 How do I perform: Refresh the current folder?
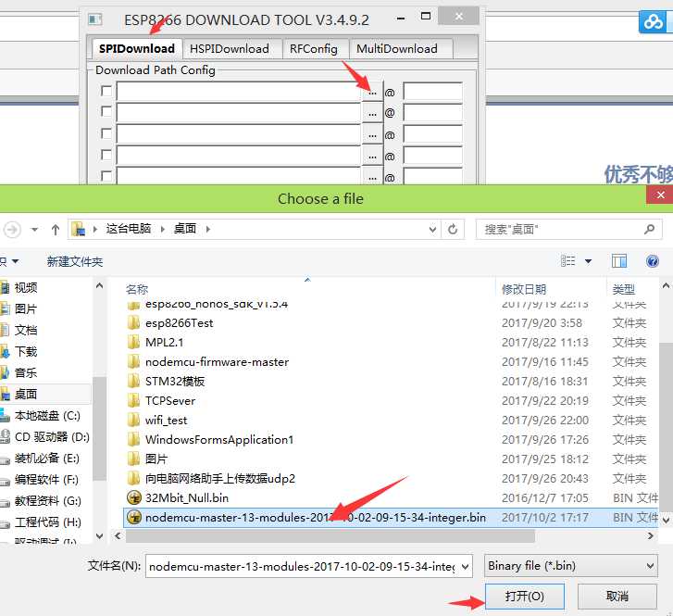pos(453,230)
